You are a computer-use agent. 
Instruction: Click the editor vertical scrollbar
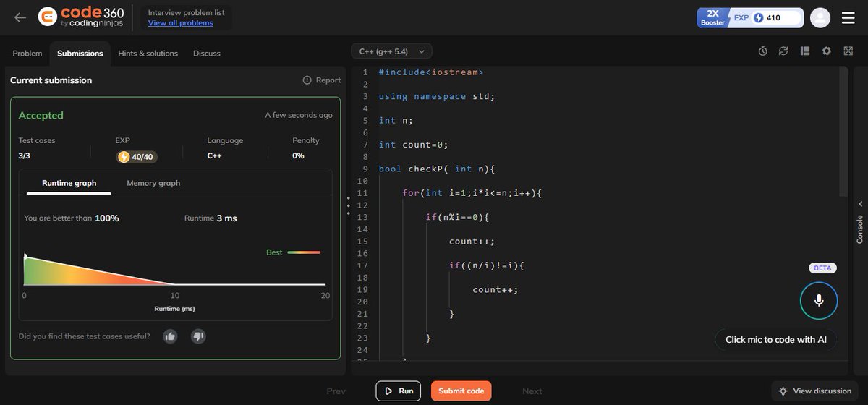(843, 130)
